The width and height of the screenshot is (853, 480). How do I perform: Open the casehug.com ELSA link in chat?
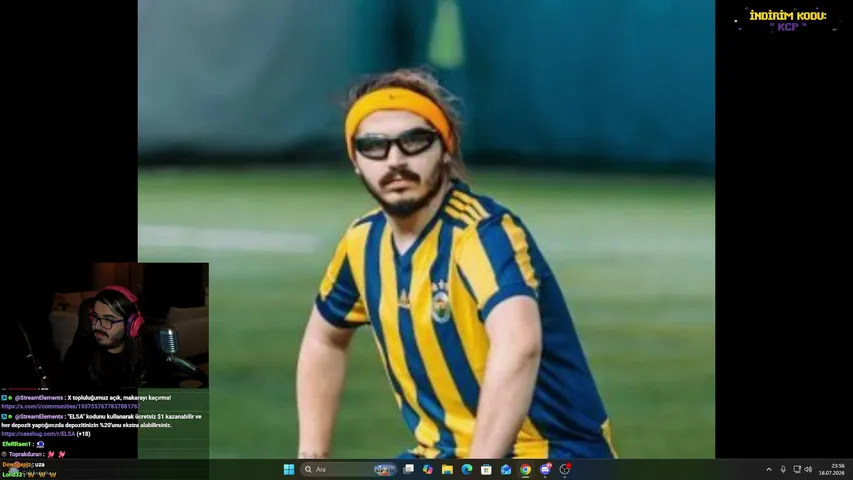[x=38, y=434]
